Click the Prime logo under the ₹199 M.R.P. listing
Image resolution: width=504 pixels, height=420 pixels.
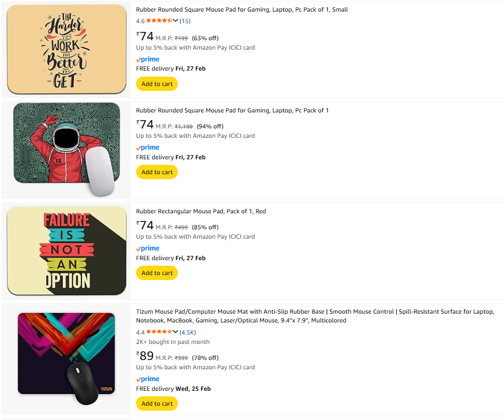click(x=148, y=59)
